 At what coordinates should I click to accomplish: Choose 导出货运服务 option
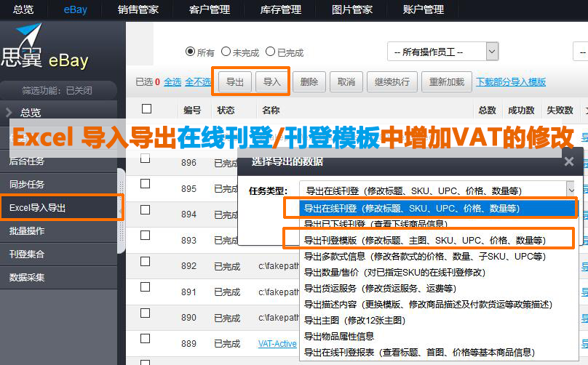(437, 289)
